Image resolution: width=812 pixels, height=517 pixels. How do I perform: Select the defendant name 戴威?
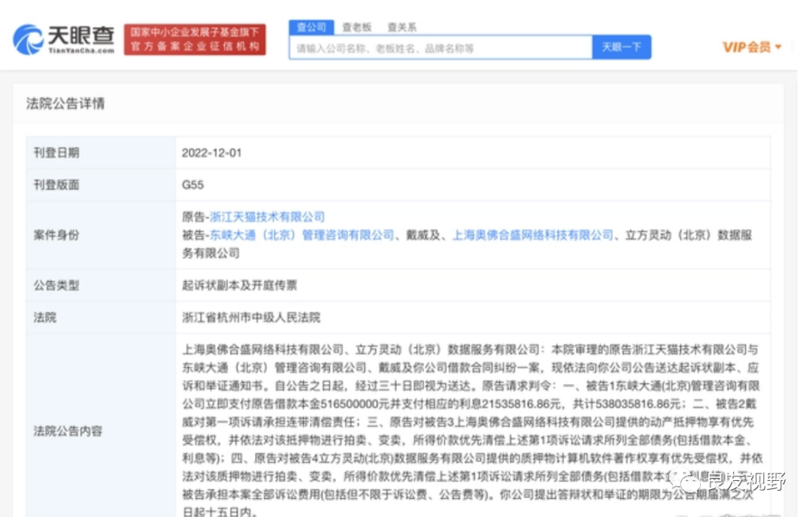pos(417,235)
